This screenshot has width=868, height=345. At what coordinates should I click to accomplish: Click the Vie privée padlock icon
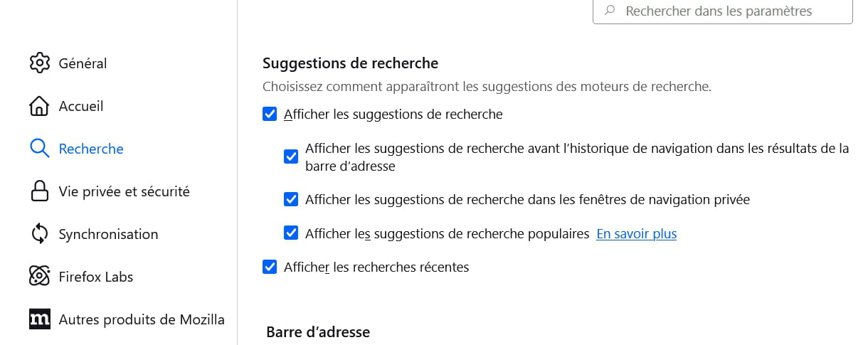tap(40, 191)
